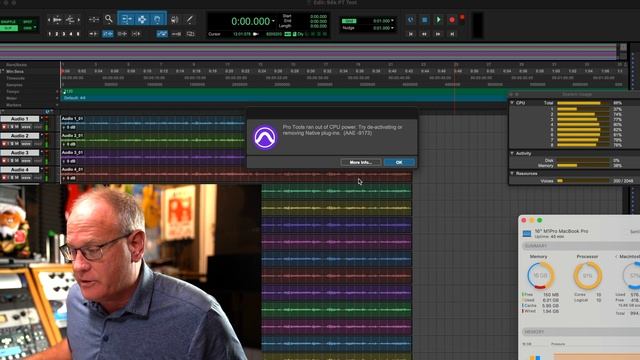Click the green Play transport button

(x=438, y=20)
